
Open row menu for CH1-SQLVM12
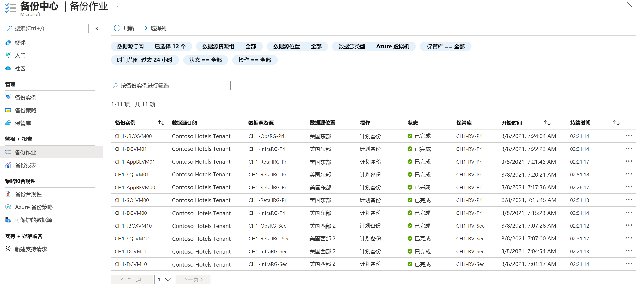[x=628, y=238]
